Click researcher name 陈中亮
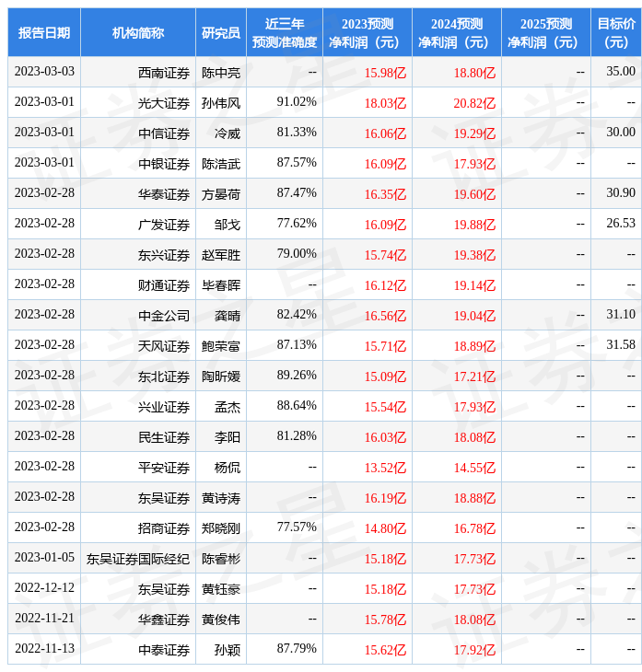Viewport: 642px width, 672px height. click(221, 73)
